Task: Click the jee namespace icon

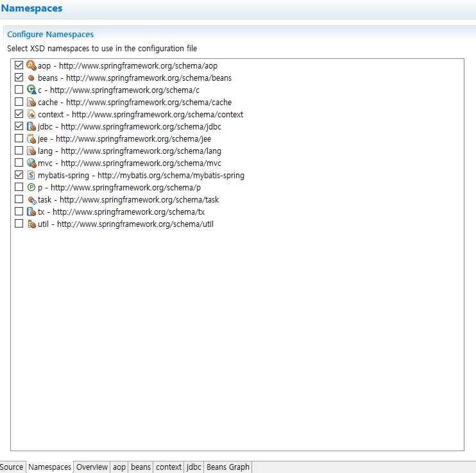Action: click(x=31, y=138)
